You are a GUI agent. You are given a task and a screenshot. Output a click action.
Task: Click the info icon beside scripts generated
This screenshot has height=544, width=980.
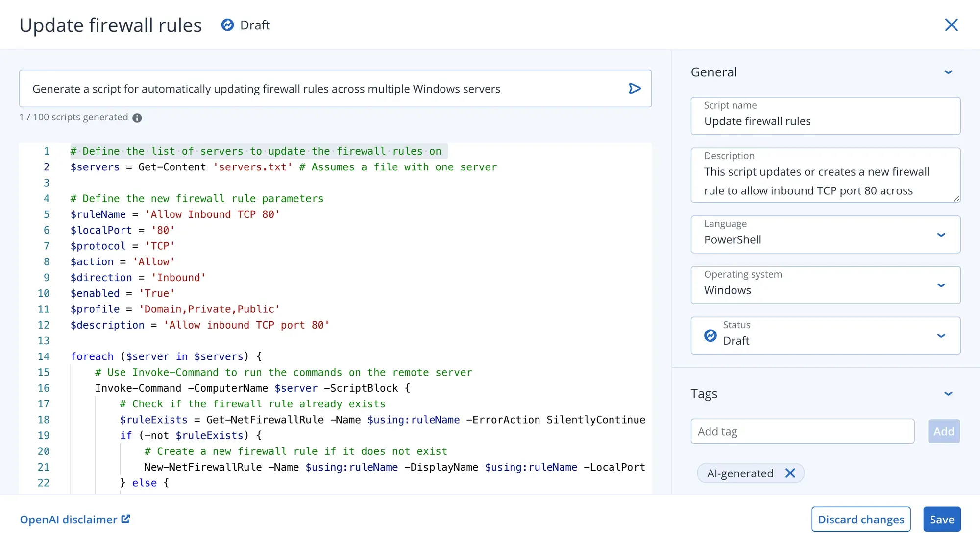click(x=137, y=118)
